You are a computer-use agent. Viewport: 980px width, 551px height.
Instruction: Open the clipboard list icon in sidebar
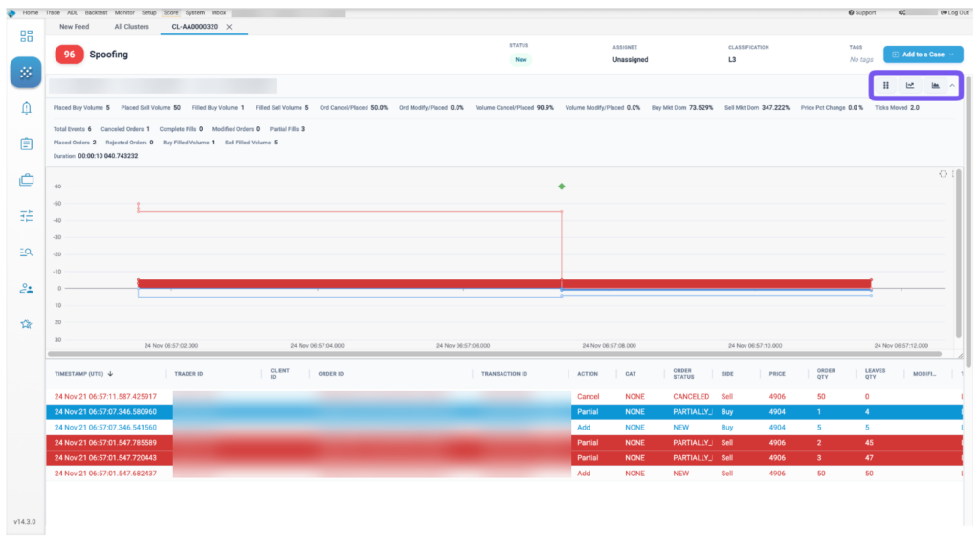pos(26,143)
